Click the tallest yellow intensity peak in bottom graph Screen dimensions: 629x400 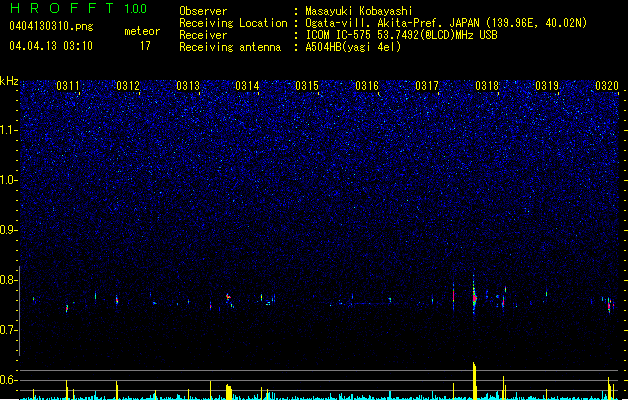coord(475,380)
